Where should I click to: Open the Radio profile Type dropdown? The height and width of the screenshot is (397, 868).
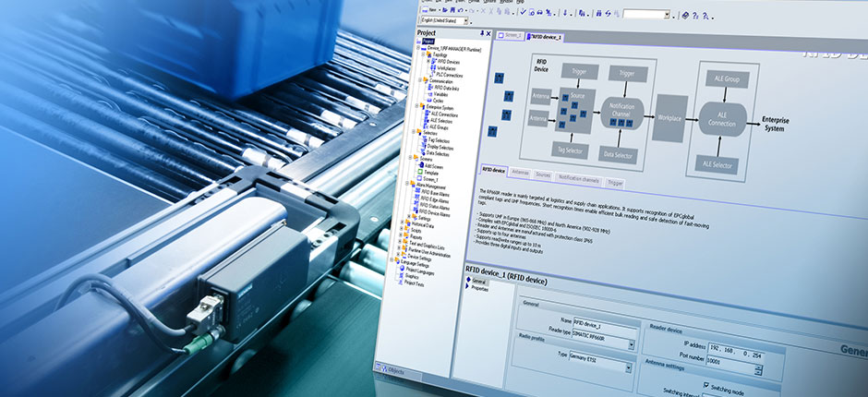628,368
